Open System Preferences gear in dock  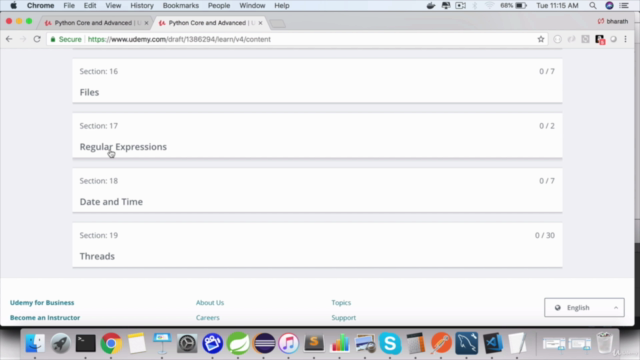coord(187,343)
